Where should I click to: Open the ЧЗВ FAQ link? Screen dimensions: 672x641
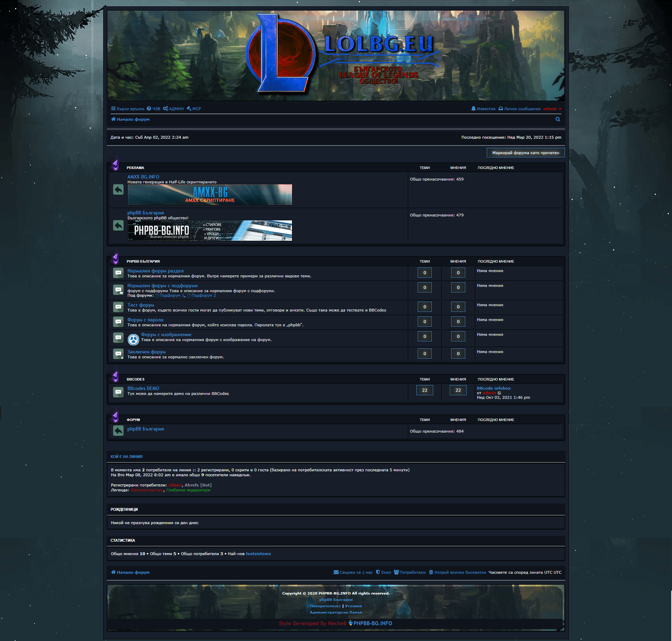pos(154,109)
